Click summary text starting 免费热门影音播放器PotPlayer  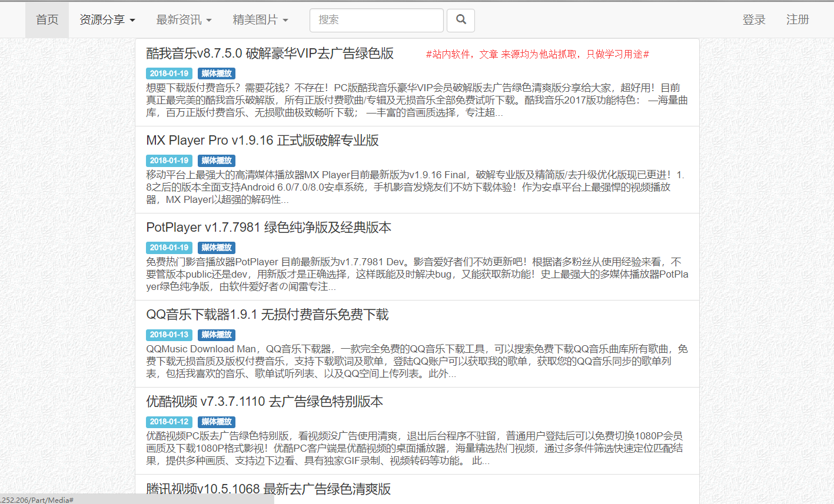tap(417, 274)
